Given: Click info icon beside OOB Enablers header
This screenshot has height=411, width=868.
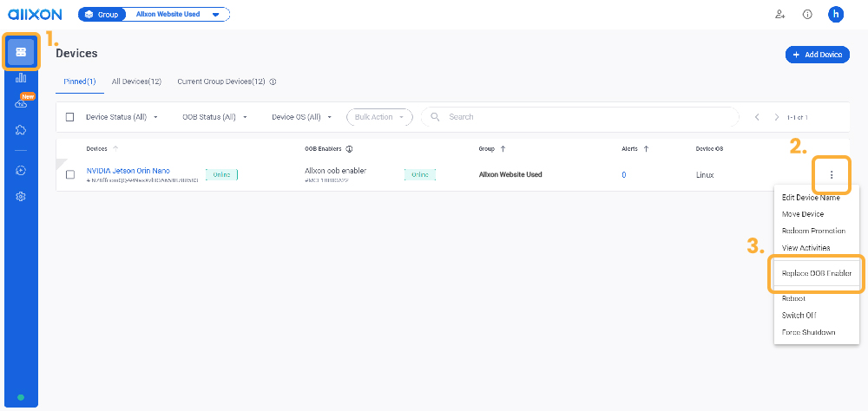Looking at the screenshot, I should (x=349, y=149).
